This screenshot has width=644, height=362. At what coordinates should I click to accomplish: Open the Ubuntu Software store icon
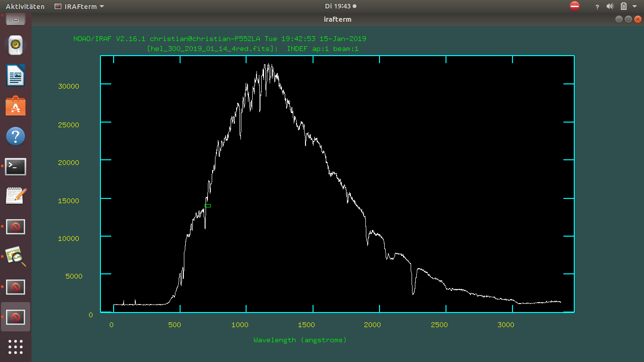pos(16,106)
